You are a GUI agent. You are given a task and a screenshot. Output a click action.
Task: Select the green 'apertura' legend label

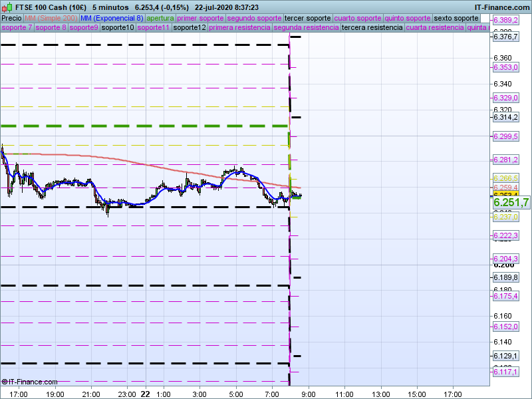coord(160,18)
